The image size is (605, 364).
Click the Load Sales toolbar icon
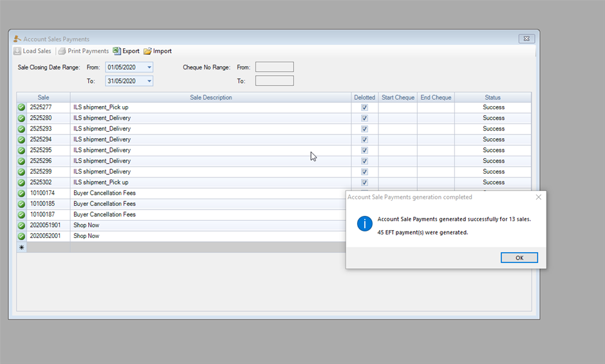point(17,51)
